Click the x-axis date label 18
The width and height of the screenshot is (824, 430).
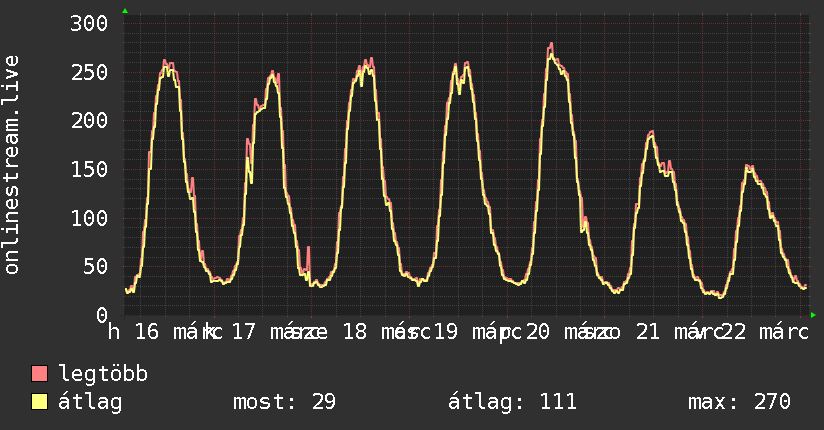(x=355, y=332)
